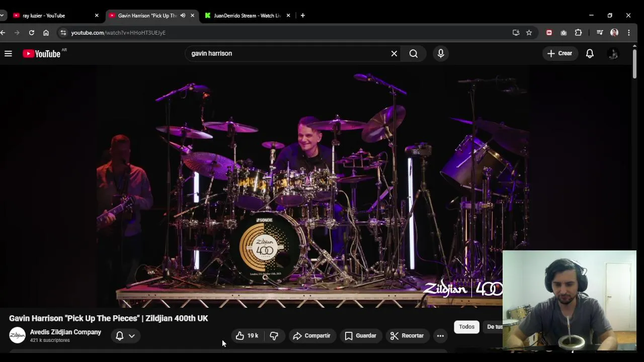Go forward in browser history

[17, 33]
